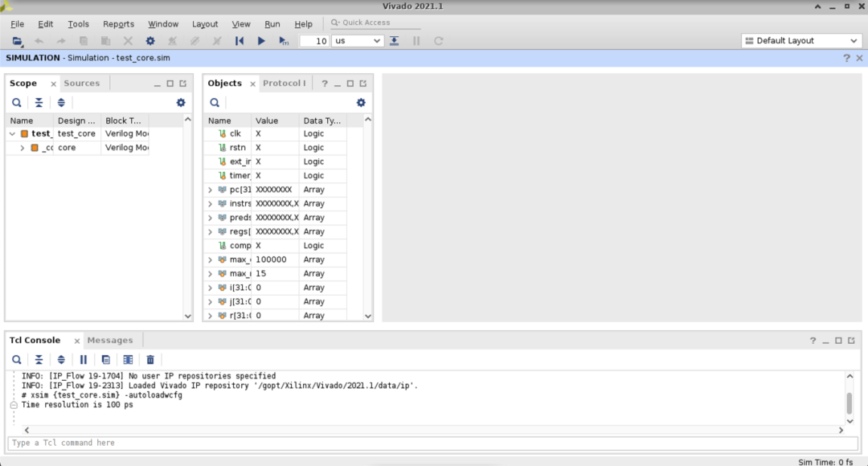Image resolution: width=868 pixels, height=466 pixels.
Task: Click copy icon in Tcl Console toolbar
Action: tap(105, 360)
